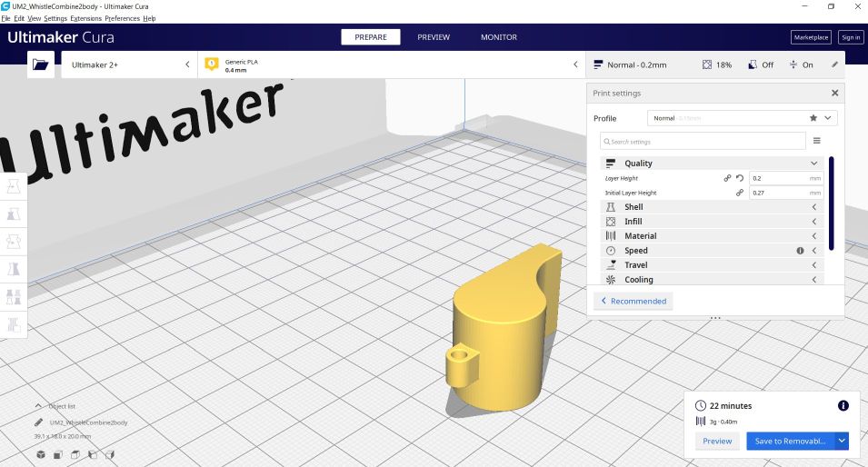Expand the Travel settings category
Screen dimensions: 868x467
(712, 265)
